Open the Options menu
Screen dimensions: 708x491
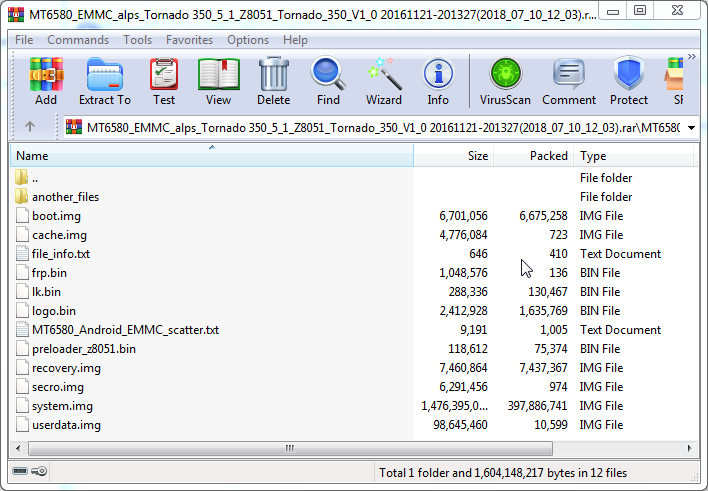point(248,40)
